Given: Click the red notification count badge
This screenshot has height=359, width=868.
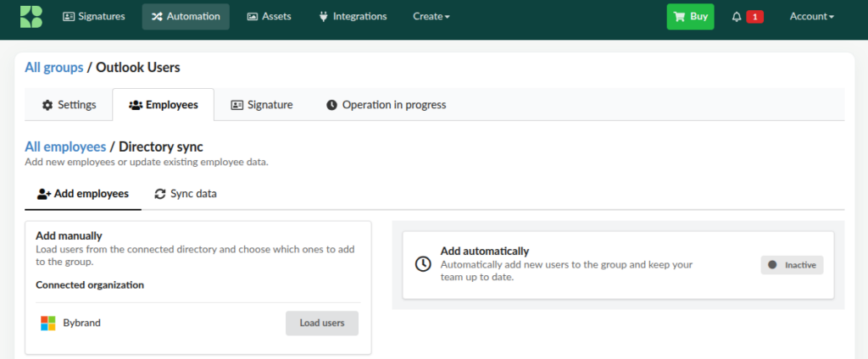Looking at the screenshot, I should click(x=755, y=17).
